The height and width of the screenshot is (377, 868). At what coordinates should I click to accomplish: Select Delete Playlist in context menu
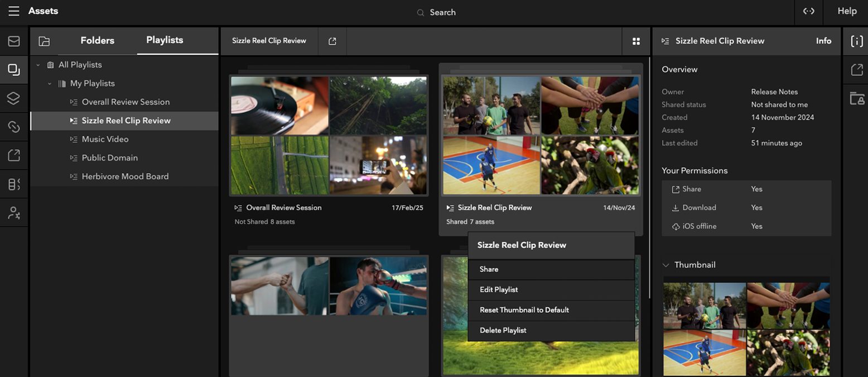[x=503, y=330]
